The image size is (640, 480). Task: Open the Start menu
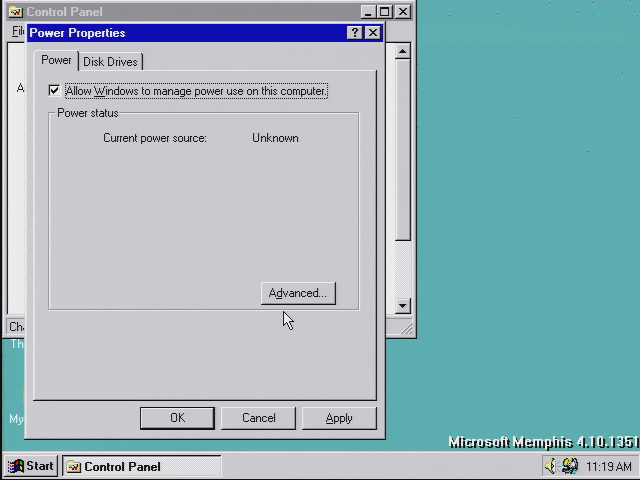(31, 466)
